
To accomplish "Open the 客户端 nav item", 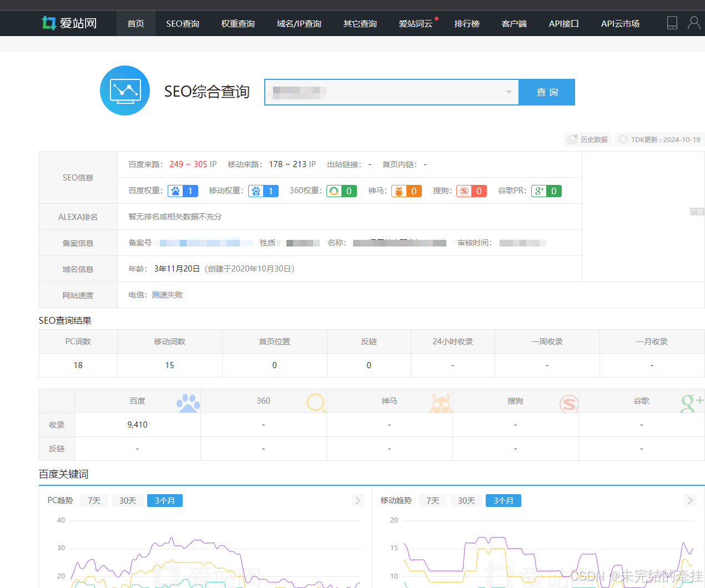I will (514, 23).
